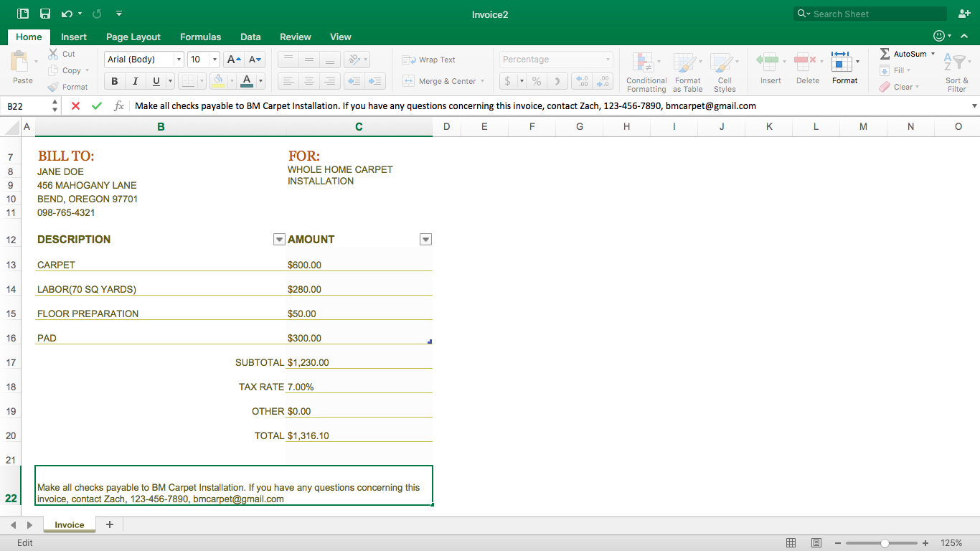Image resolution: width=980 pixels, height=551 pixels.
Task: Click the currency dollar format icon
Action: click(507, 81)
